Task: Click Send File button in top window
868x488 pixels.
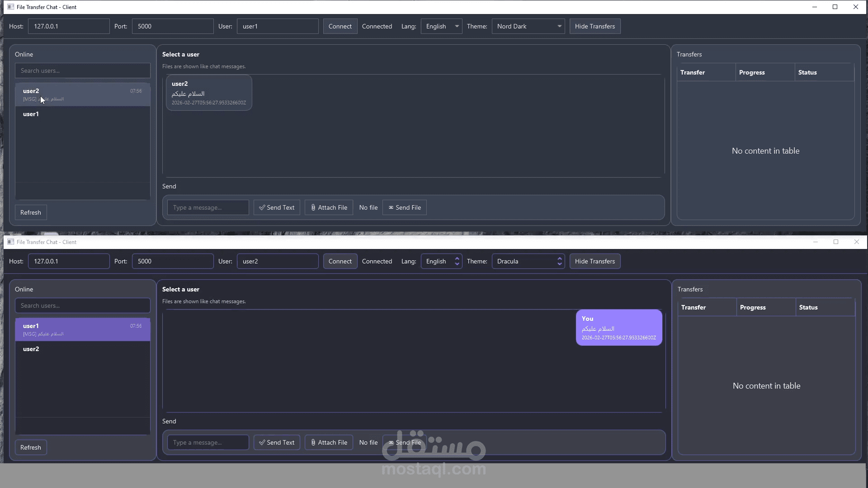Action: coord(404,207)
